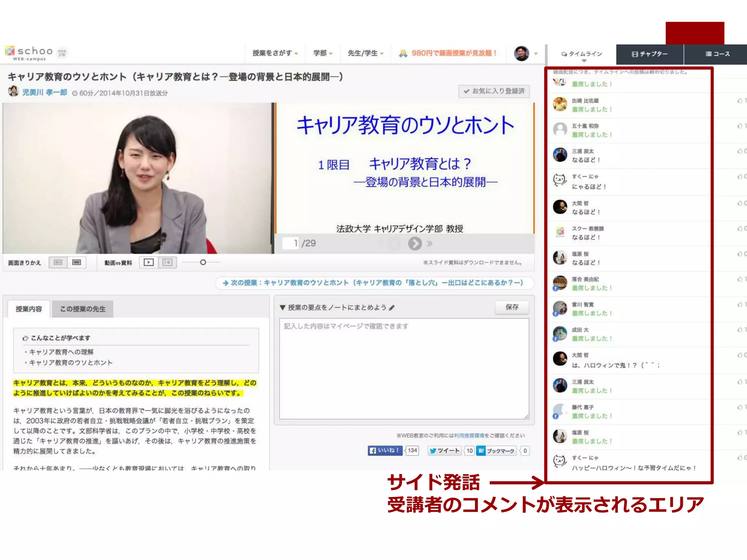Like the 成田 大 post thumbs-up
Screen dimensions: 747x560
coord(740,330)
